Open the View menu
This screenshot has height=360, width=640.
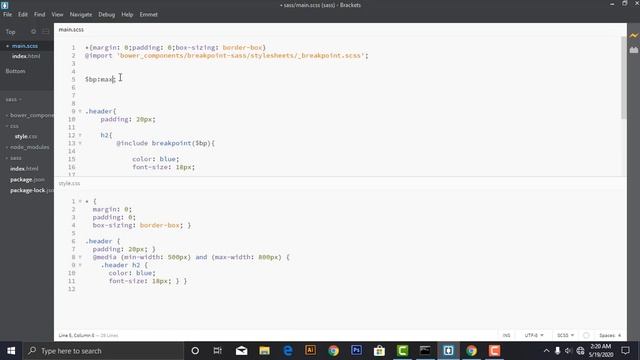(57, 14)
